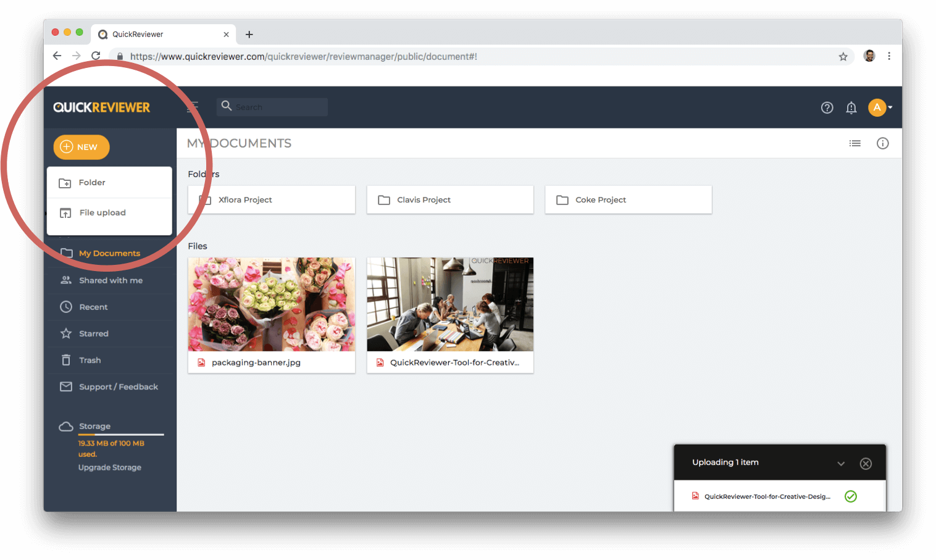Click the browser forward arrow
The height and width of the screenshot is (560, 936).
click(77, 56)
